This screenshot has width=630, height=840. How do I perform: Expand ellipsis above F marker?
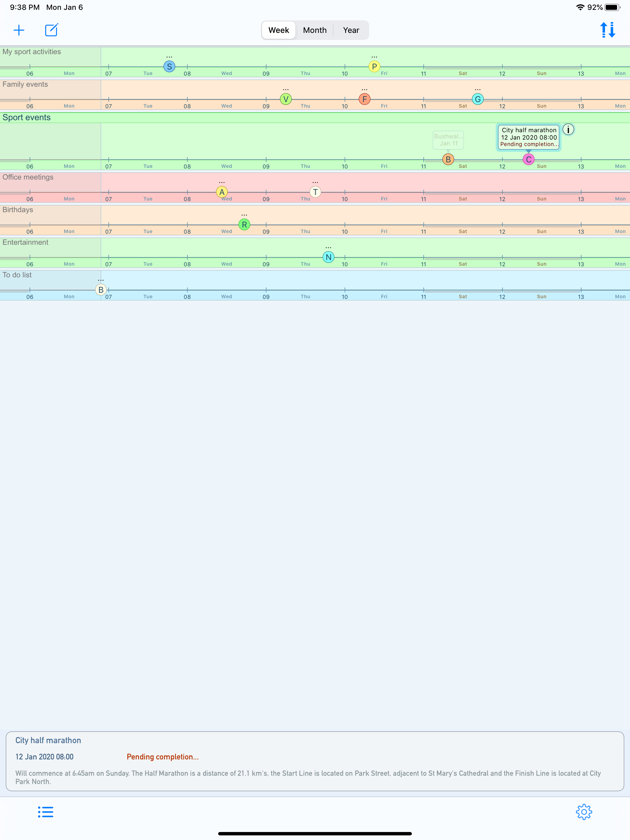tap(365, 89)
